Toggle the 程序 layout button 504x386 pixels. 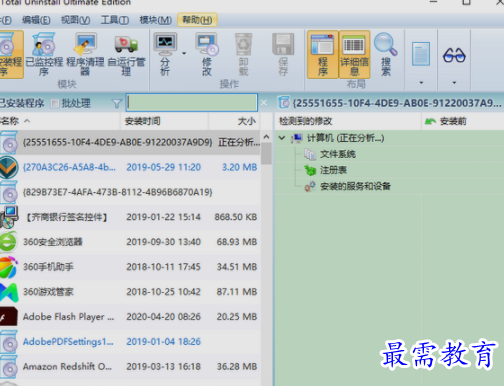(x=322, y=55)
